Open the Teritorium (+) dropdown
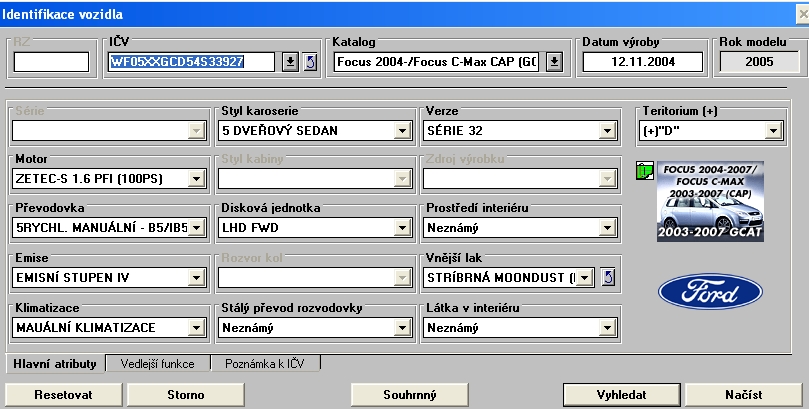This screenshot has width=809, height=409. [x=773, y=131]
